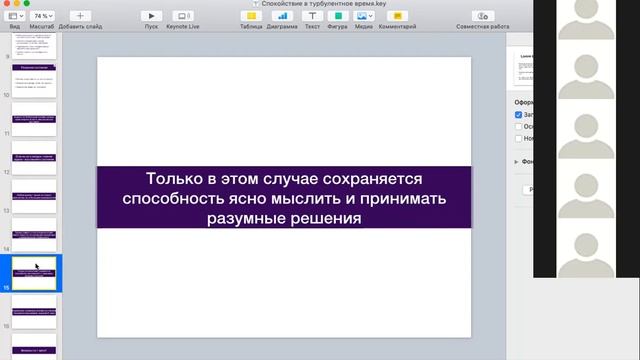Select slide 9 thumbnail in navigator
The width and height of the screenshot is (640, 360).
[34, 46]
